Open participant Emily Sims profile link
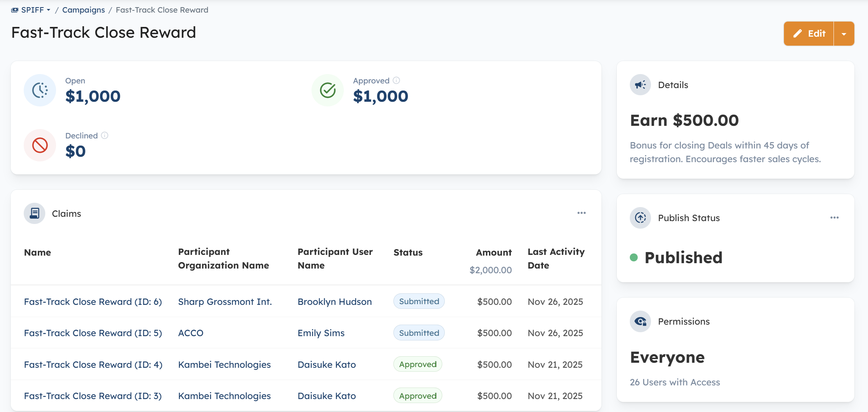The height and width of the screenshot is (412, 868). click(321, 333)
